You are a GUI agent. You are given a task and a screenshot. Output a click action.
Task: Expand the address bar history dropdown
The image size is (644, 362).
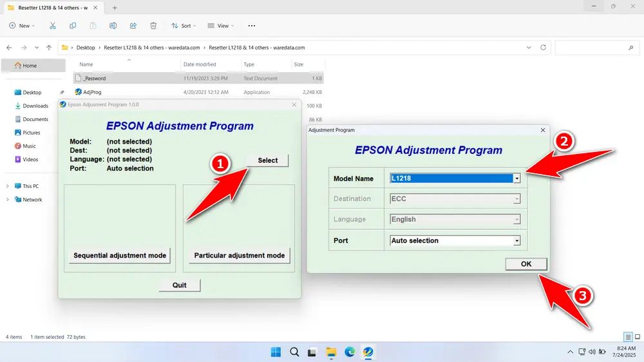[x=529, y=48]
